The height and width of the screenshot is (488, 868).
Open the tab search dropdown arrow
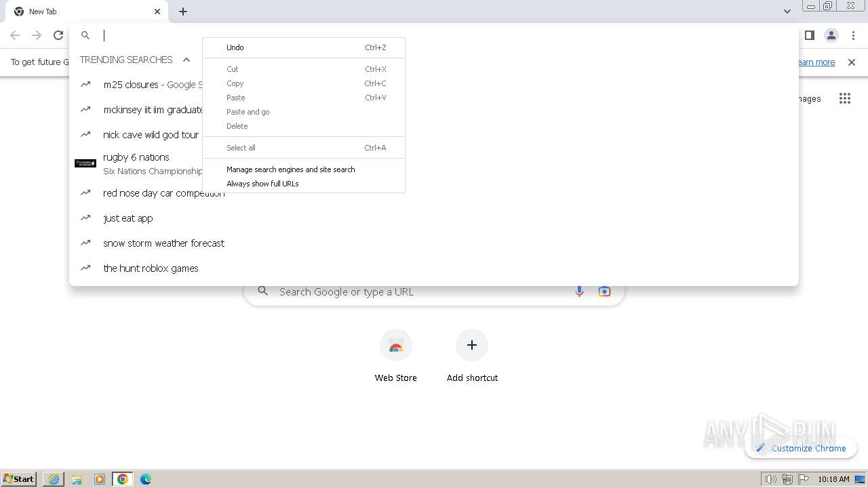[x=787, y=12]
